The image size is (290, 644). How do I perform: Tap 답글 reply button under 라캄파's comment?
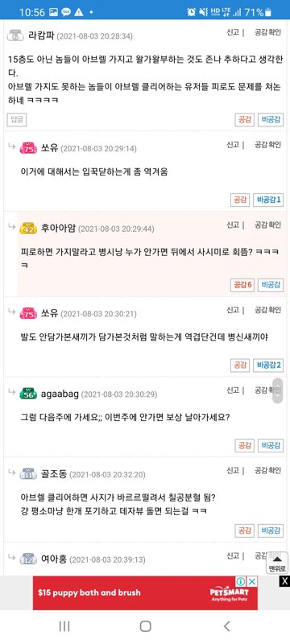16,120
